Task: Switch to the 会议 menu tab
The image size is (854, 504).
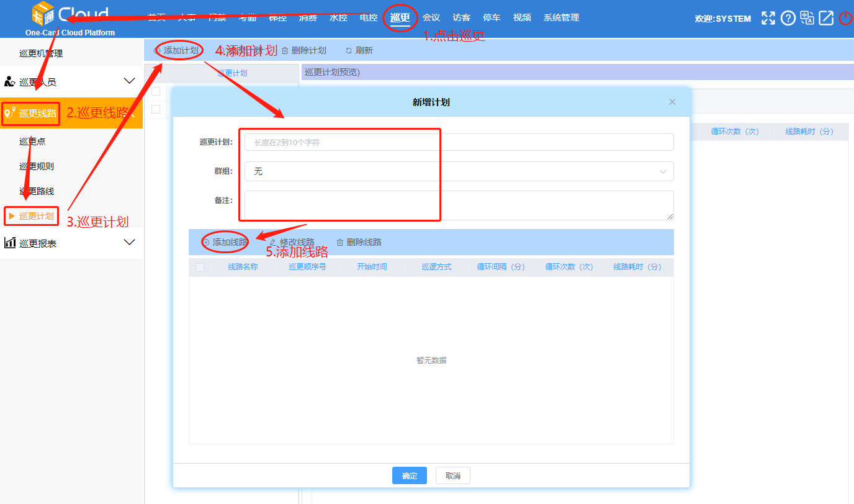Action: pos(431,17)
